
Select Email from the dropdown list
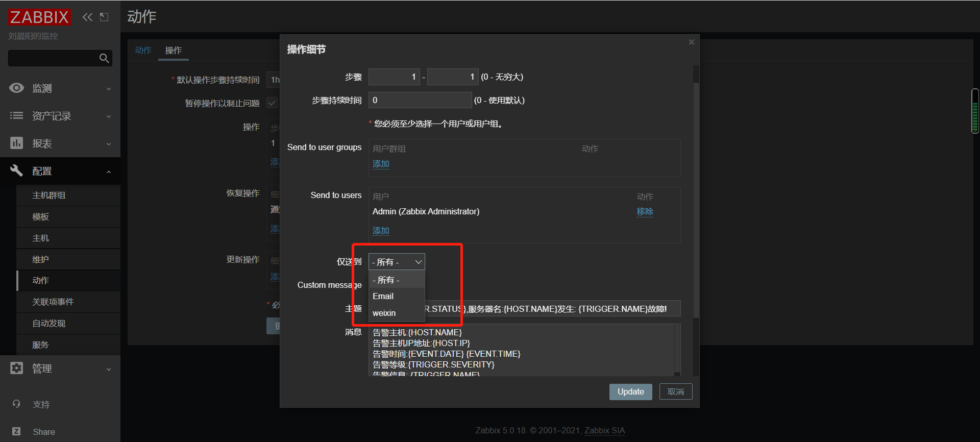click(397, 296)
